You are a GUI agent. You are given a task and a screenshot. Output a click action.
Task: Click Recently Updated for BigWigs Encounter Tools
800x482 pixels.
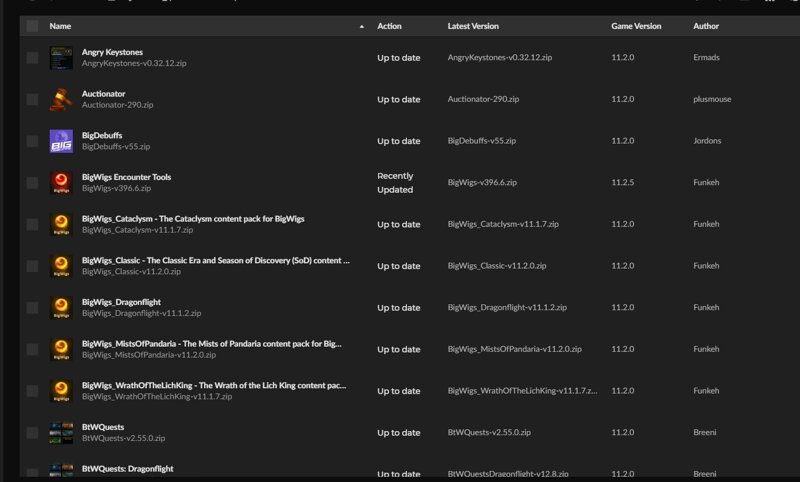[395, 183]
